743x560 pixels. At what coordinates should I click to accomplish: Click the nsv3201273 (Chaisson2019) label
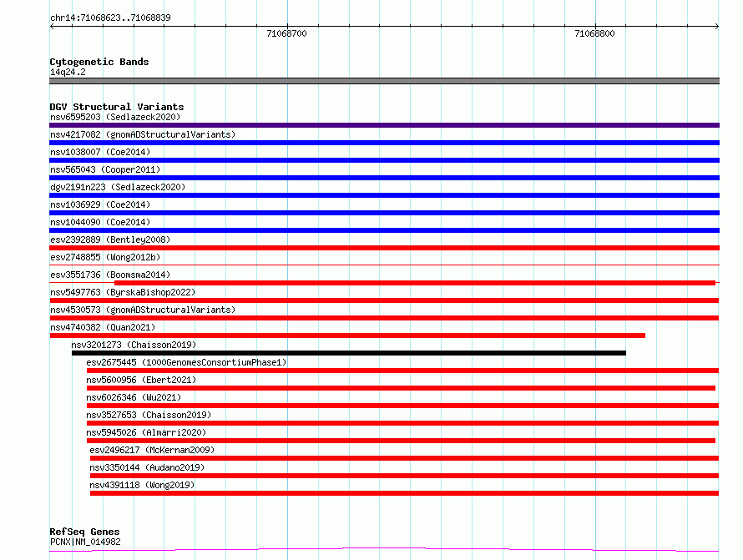click(134, 345)
